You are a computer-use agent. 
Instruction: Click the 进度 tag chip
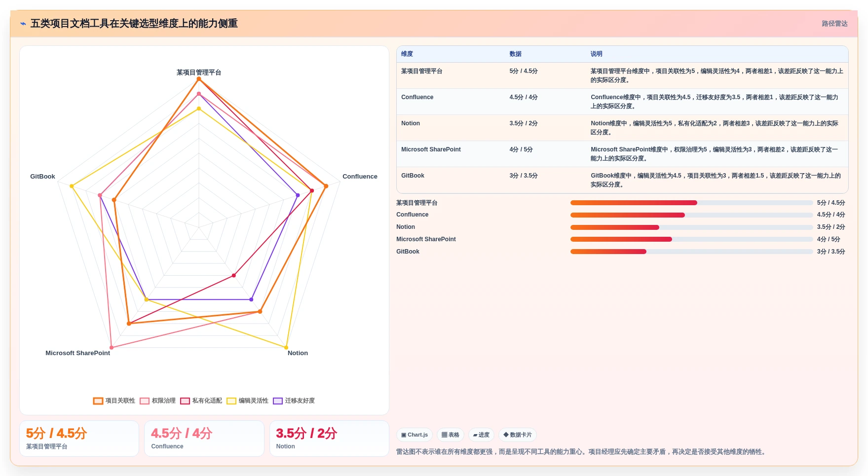[481, 435]
